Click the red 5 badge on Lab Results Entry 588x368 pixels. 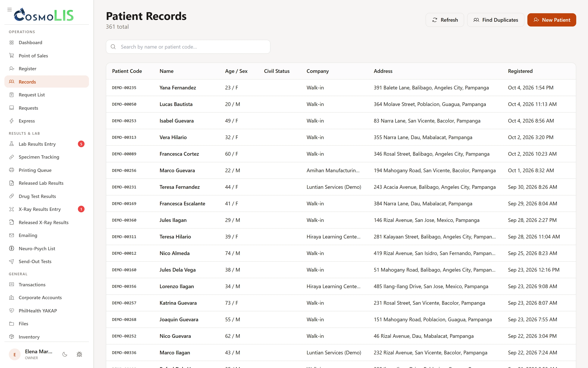[81, 144]
